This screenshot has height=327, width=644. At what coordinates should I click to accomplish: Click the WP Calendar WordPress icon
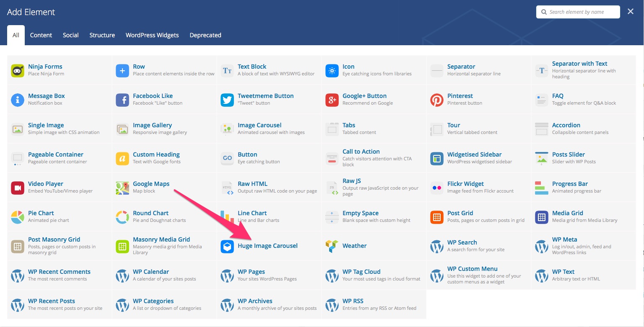coord(122,276)
